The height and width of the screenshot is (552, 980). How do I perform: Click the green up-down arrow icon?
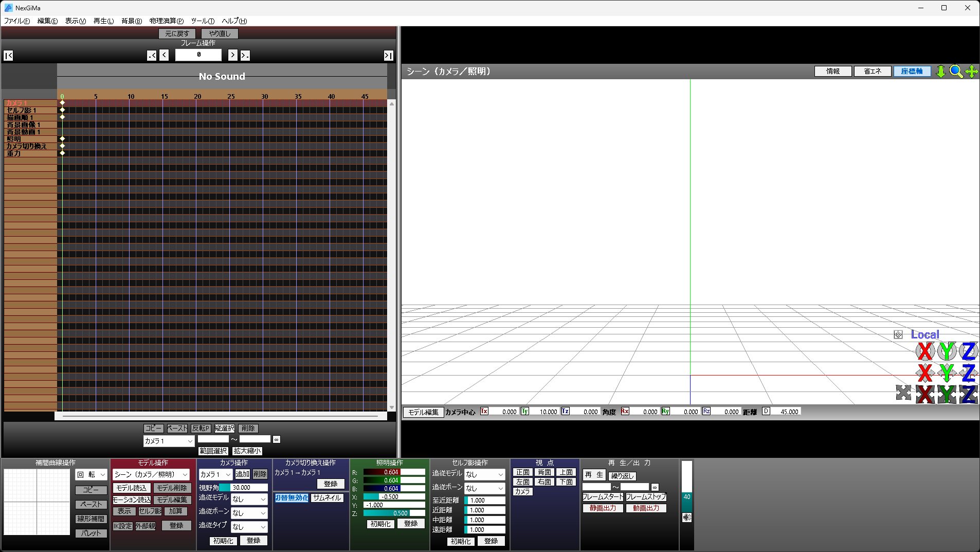[940, 72]
